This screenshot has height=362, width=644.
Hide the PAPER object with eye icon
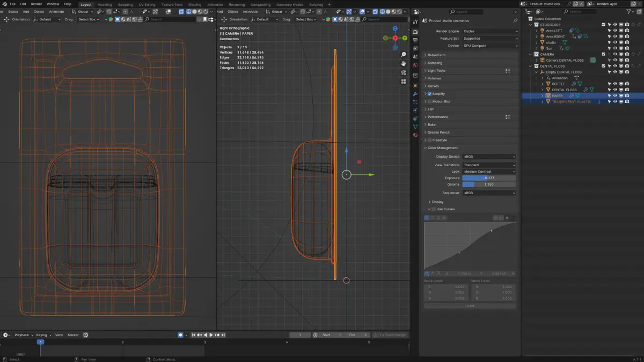point(615,95)
